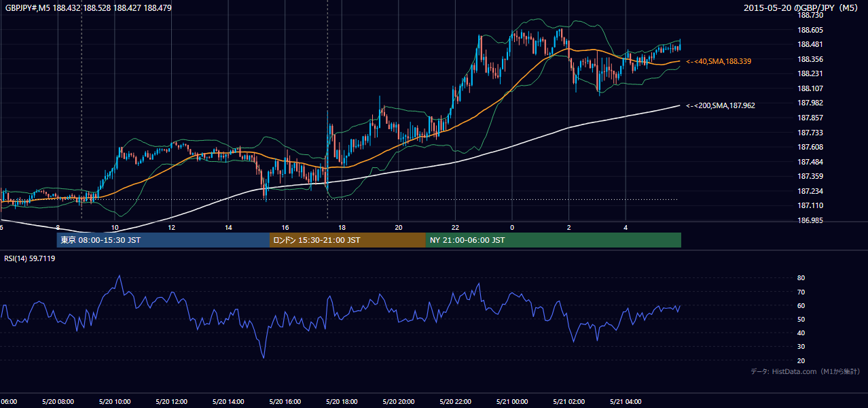The height and width of the screenshot is (408, 868).
Task: Click the price axis value 188.605
Action: 810,30
